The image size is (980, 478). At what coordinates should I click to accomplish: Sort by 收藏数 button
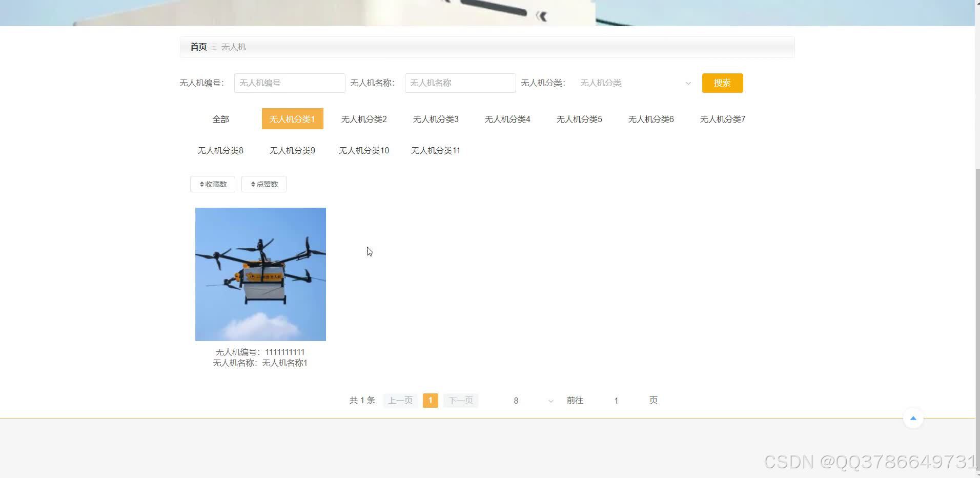[213, 184]
